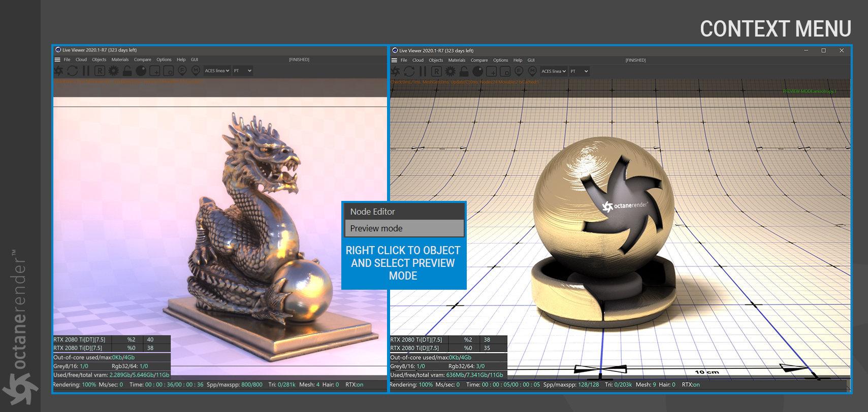This screenshot has width=868, height=412.
Task: Click the R data reset icon in dragon viewer
Action: [100, 71]
